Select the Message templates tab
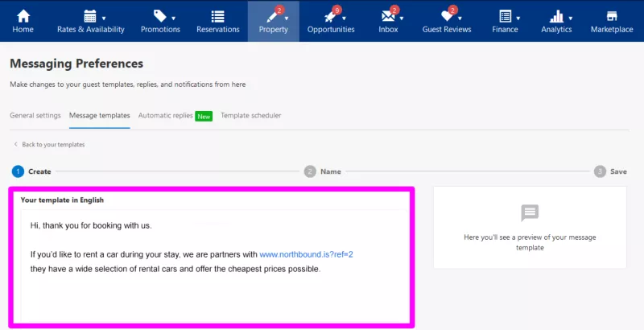The image size is (644, 330). pyautogui.click(x=99, y=115)
